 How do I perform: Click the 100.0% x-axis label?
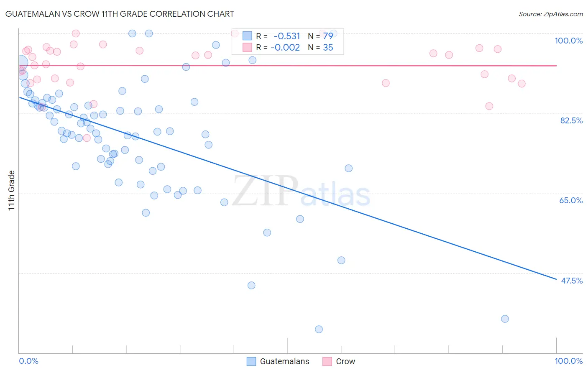coord(568,361)
